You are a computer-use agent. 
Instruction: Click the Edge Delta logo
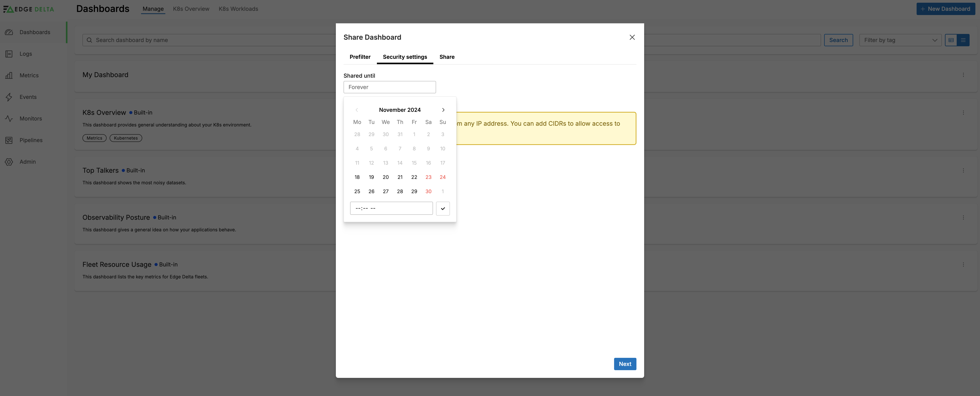[29, 9]
